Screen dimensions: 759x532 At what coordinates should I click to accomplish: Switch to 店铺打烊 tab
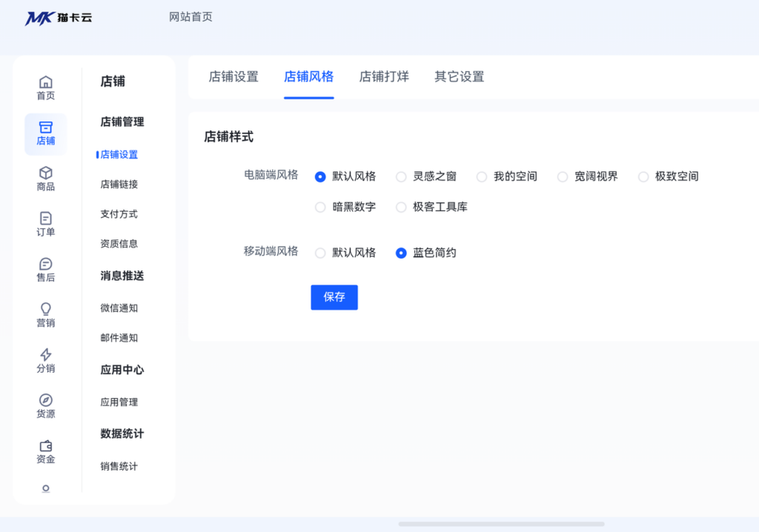point(384,77)
